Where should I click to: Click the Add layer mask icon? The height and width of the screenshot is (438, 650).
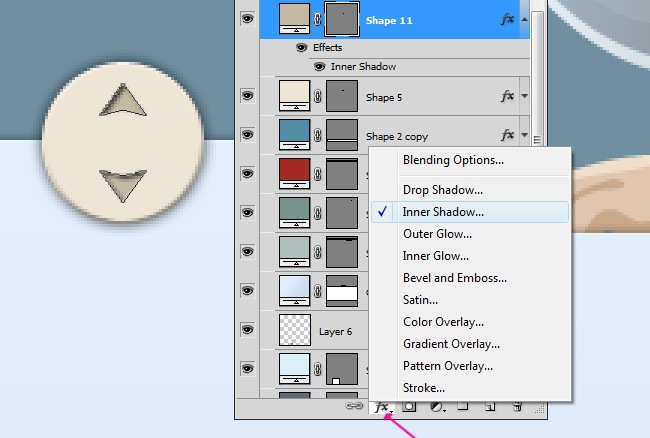tap(409, 407)
